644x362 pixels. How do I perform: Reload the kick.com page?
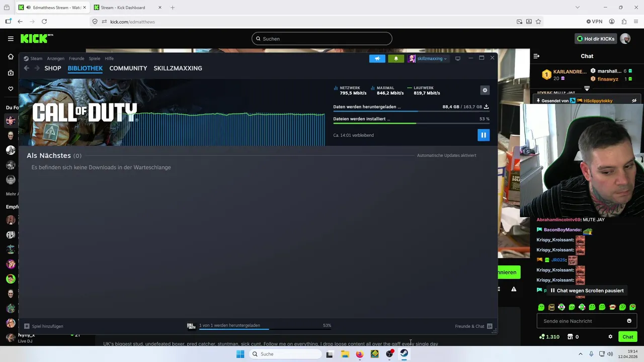pyautogui.click(x=44, y=22)
